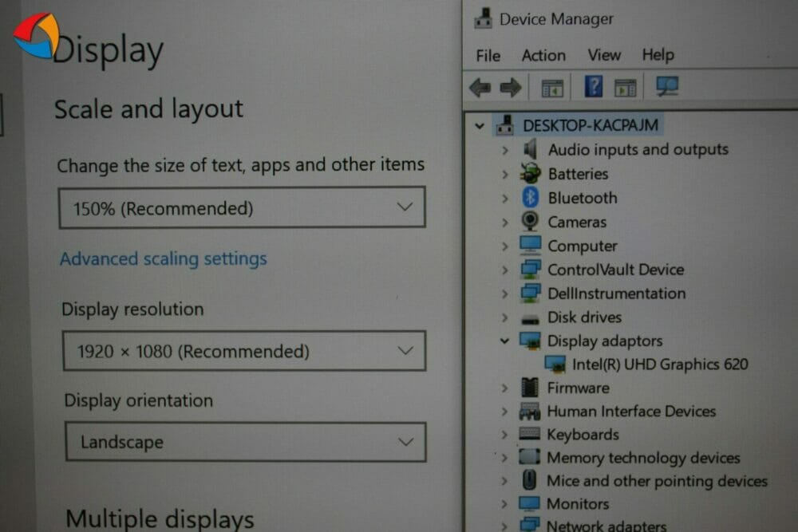Click the Disk drives icon
This screenshot has height=532, width=798.
tap(531, 319)
